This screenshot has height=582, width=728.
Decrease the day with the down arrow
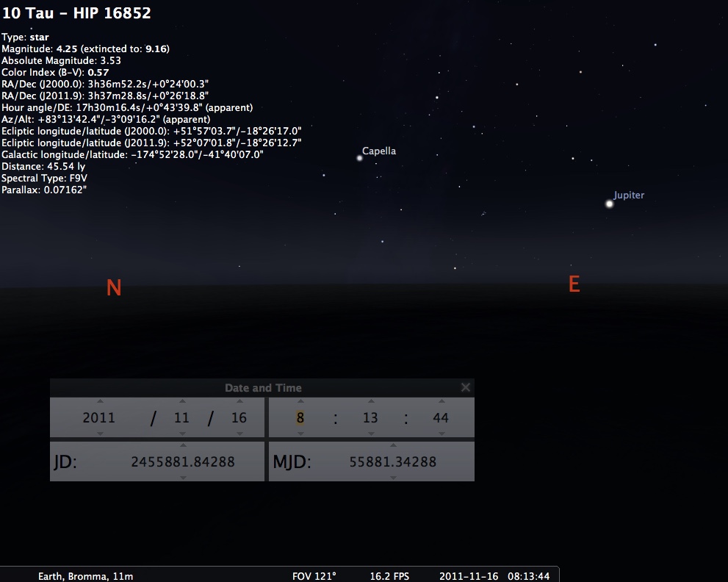[239, 434]
